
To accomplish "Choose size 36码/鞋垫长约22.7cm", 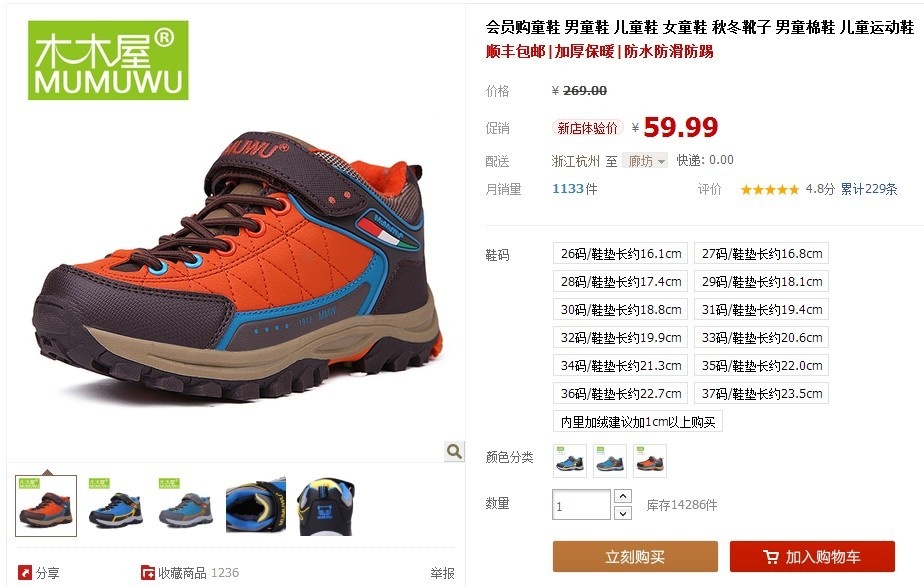I will [621, 393].
